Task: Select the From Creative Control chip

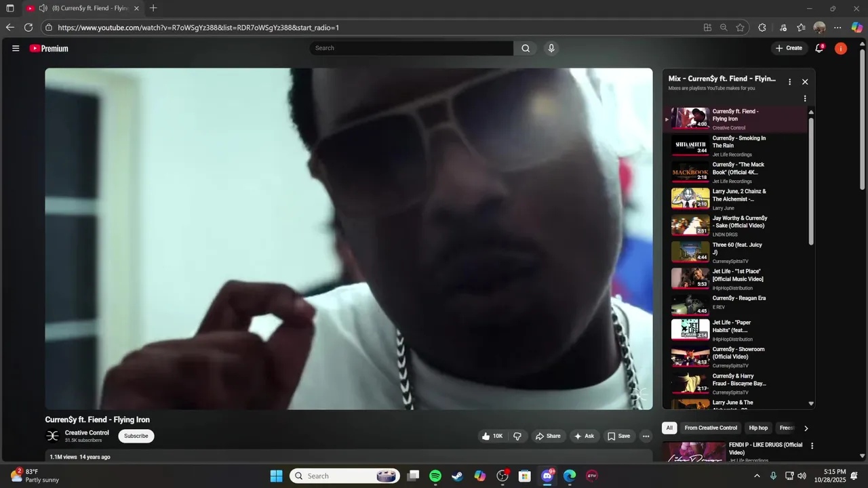Action: tap(711, 428)
